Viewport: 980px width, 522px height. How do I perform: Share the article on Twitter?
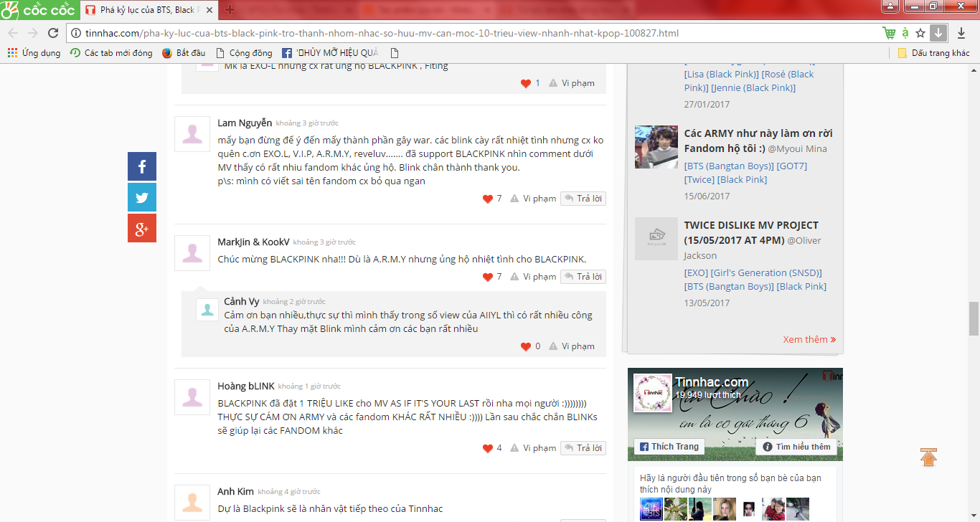point(142,197)
